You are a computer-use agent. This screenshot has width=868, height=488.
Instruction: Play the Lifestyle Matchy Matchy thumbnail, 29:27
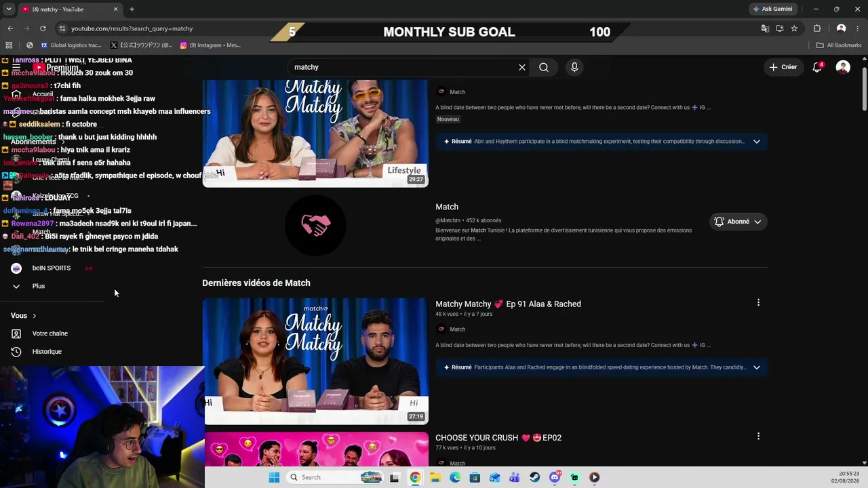tap(315, 133)
